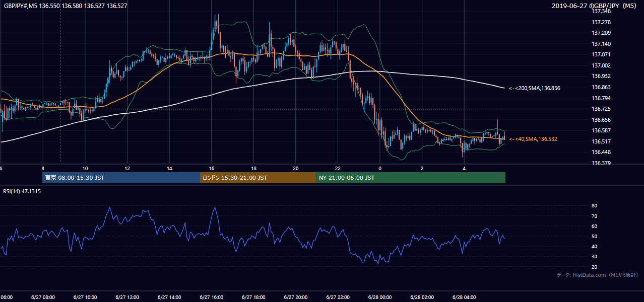Click the 136.379 price axis label

[601, 163]
